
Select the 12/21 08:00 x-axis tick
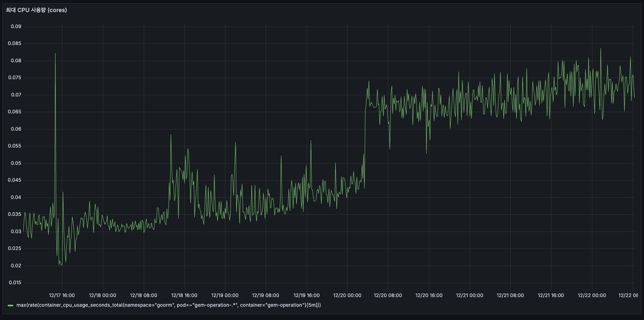point(510,295)
